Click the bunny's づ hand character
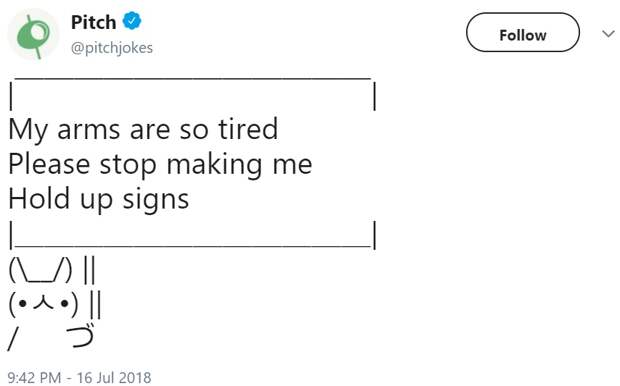Image resolution: width=620 pixels, height=386 pixels. [x=81, y=336]
